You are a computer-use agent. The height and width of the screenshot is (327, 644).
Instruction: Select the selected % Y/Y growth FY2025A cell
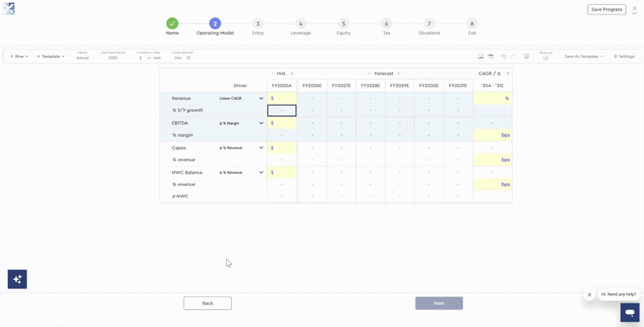282,110
